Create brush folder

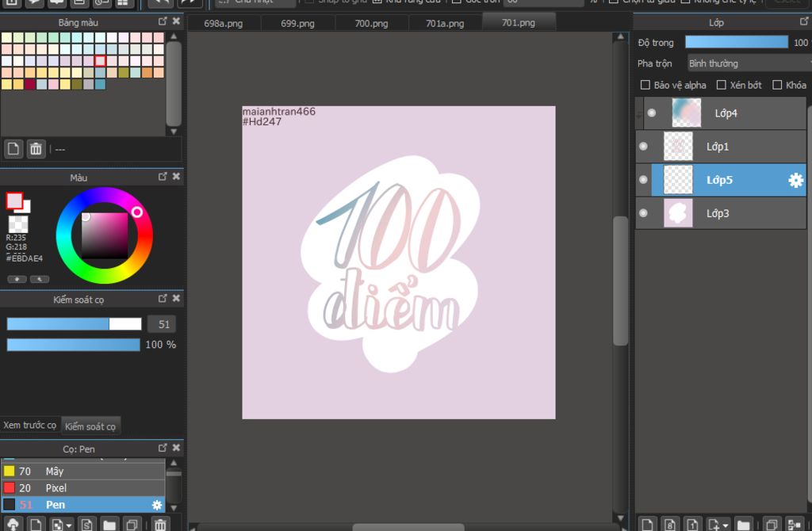pyautogui.click(x=109, y=525)
